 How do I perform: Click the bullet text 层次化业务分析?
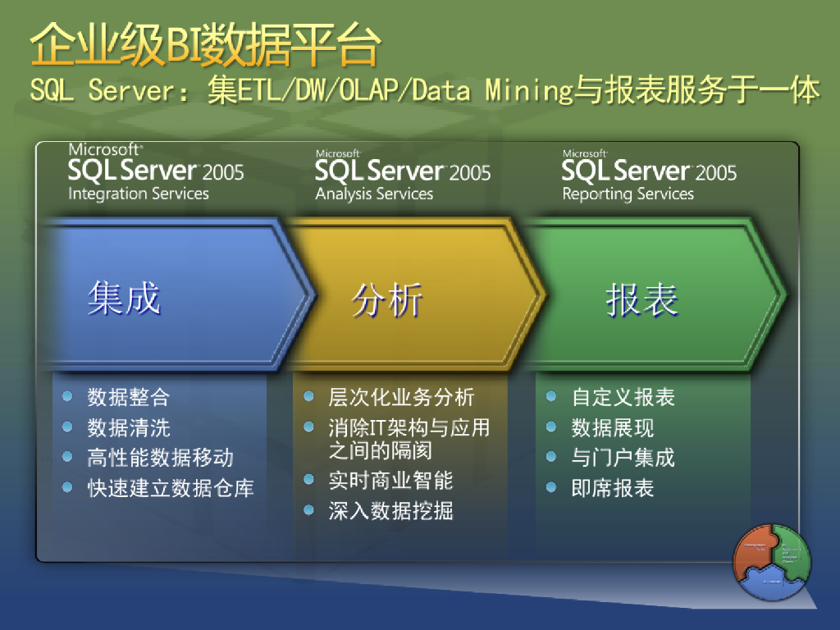(401, 397)
